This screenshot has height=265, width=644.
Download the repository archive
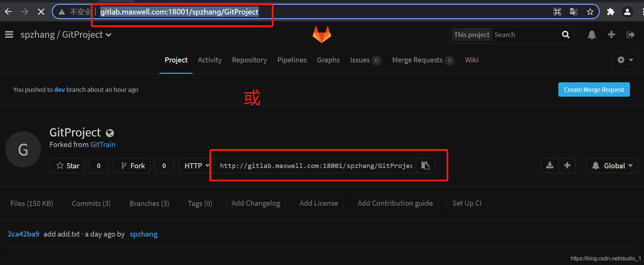[x=550, y=166]
